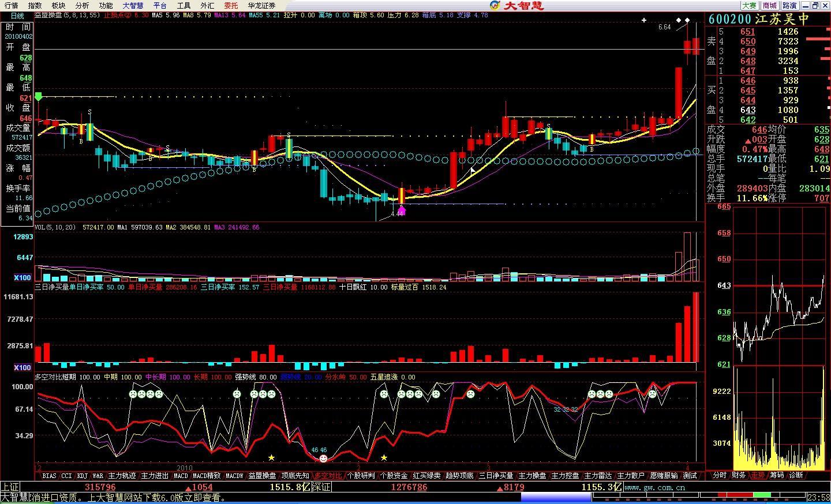Switch to the MACDW indicator tab
Image resolution: width=831 pixels, height=504 pixels.
235,476
